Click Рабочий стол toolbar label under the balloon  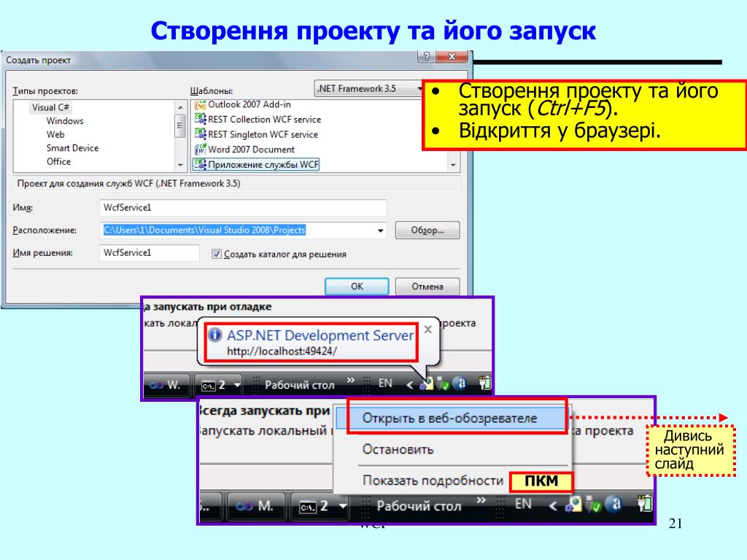pos(300,385)
